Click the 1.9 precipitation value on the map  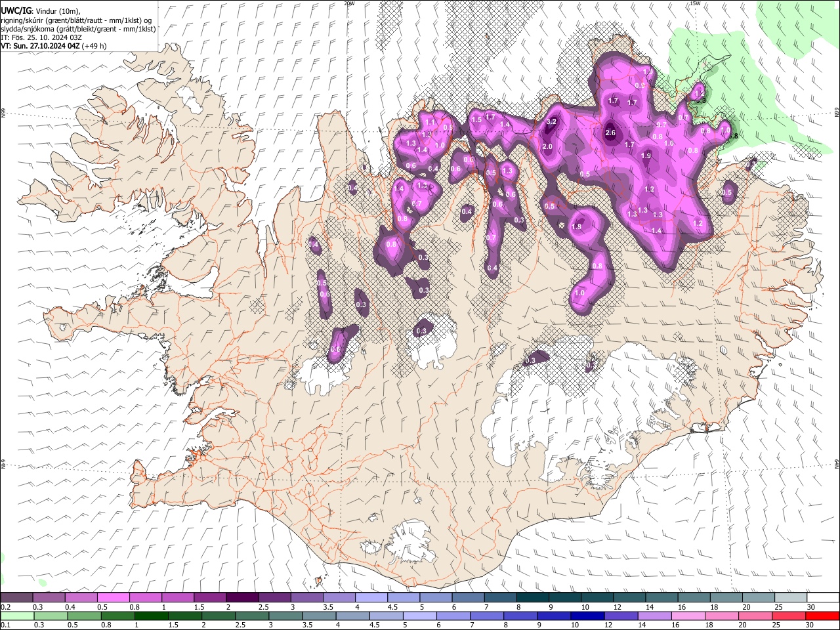click(646, 156)
